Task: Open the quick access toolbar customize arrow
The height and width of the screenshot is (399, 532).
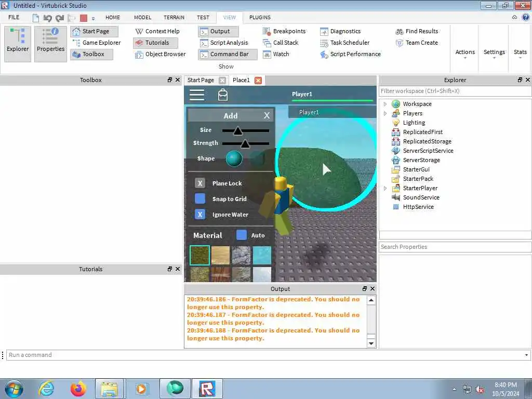Action: click(94, 18)
